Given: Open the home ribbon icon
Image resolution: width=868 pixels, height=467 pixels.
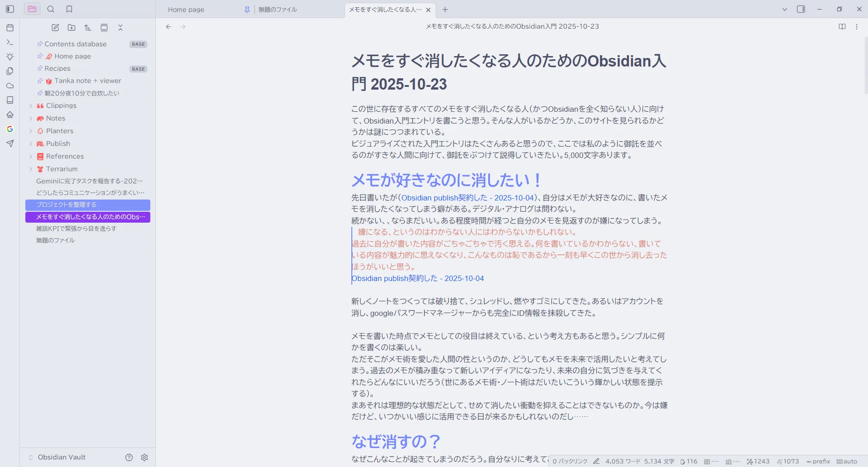Looking at the screenshot, I should (x=10, y=114).
